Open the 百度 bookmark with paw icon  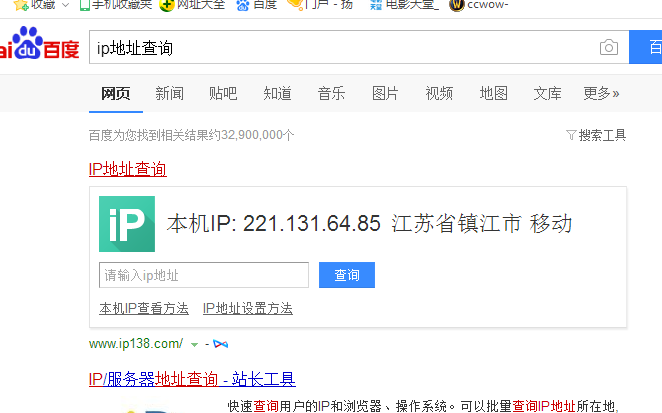pos(257,5)
